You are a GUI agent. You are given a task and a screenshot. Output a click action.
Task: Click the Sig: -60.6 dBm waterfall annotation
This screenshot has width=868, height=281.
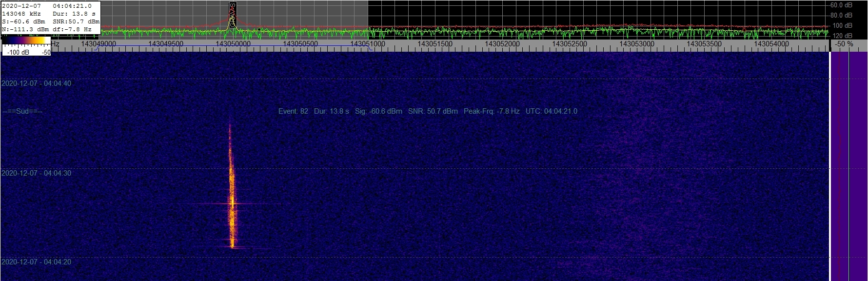(x=378, y=111)
